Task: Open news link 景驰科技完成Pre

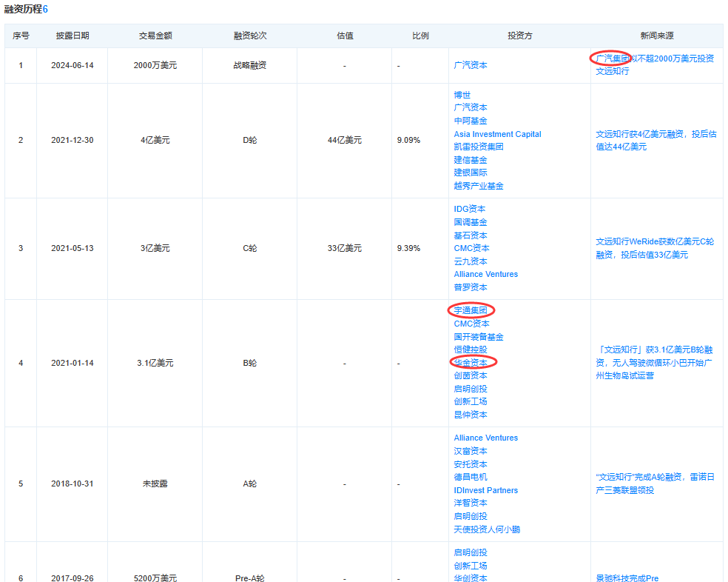Action: (x=627, y=578)
